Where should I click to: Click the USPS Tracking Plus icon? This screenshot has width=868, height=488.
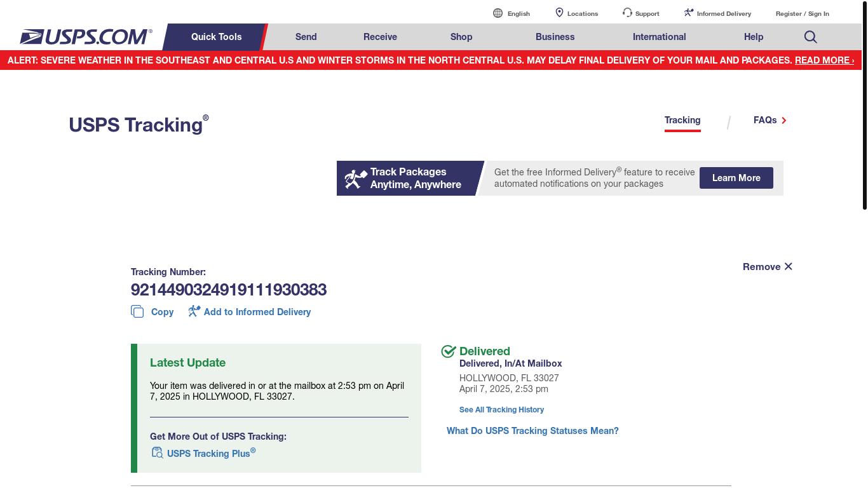pyautogui.click(x=157, y=452)
